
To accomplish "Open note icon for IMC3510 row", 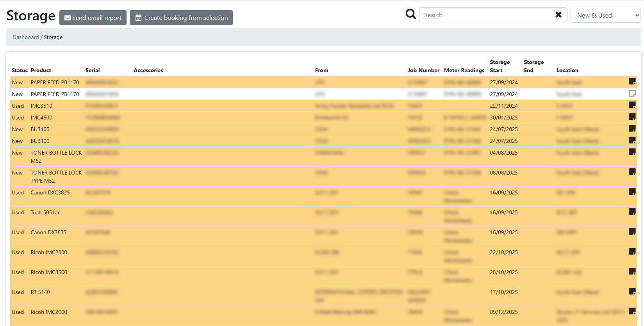I will pos(632,105).
